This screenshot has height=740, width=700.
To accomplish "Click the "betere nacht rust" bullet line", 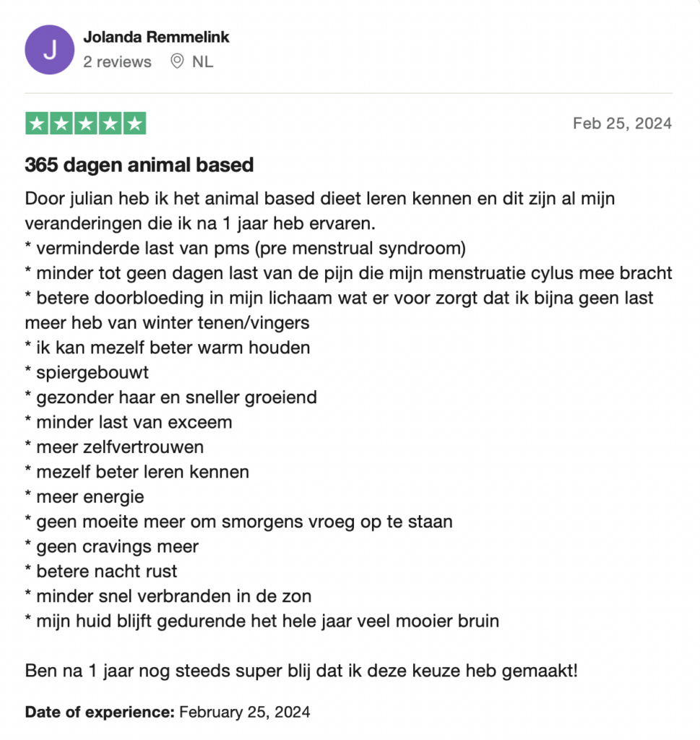I will point(101,571).
